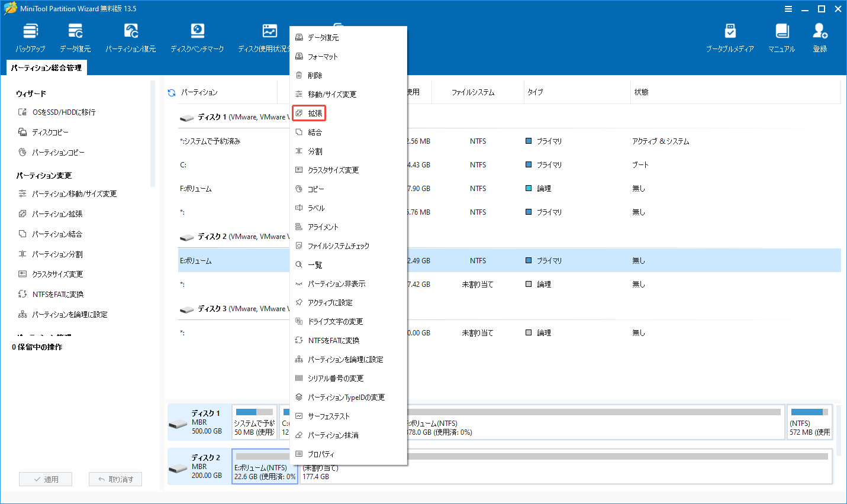Open ブータブルメディア creator
Image resolution: width=847 pixels, height=504 pixels.
pos(730,37)
